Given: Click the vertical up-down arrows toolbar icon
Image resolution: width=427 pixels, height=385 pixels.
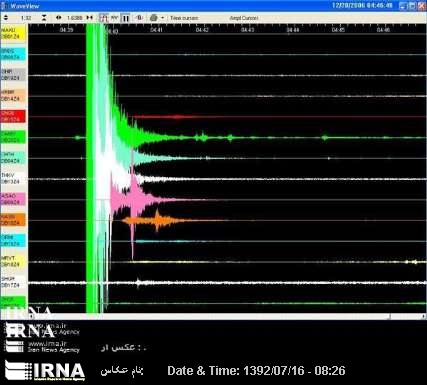Looking at the screenshot, I should point(6,18).
